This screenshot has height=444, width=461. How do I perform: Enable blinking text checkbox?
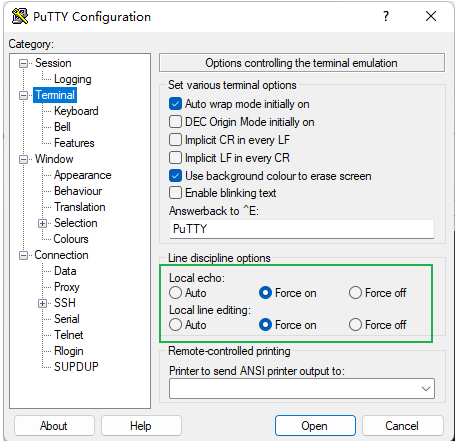pos(175,193)
